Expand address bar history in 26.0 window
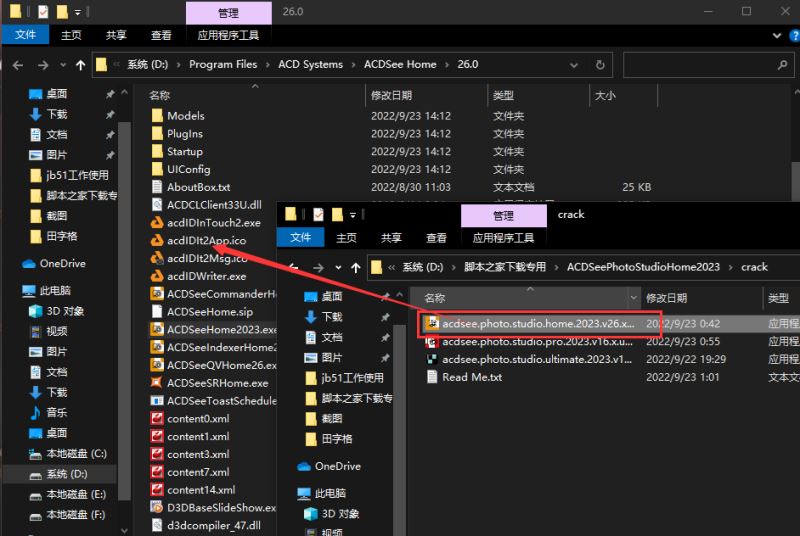800x536 pixels. [574, 65]
